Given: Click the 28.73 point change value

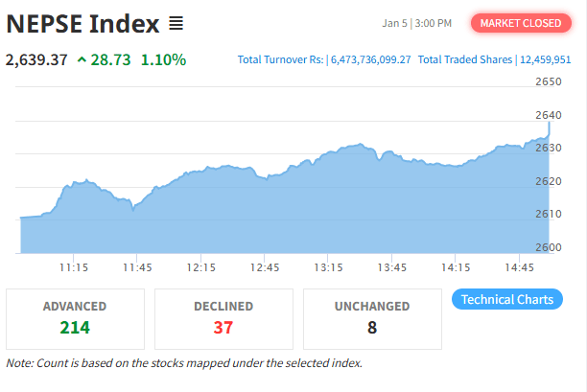Looking at the screenshot, I should 110,59.
